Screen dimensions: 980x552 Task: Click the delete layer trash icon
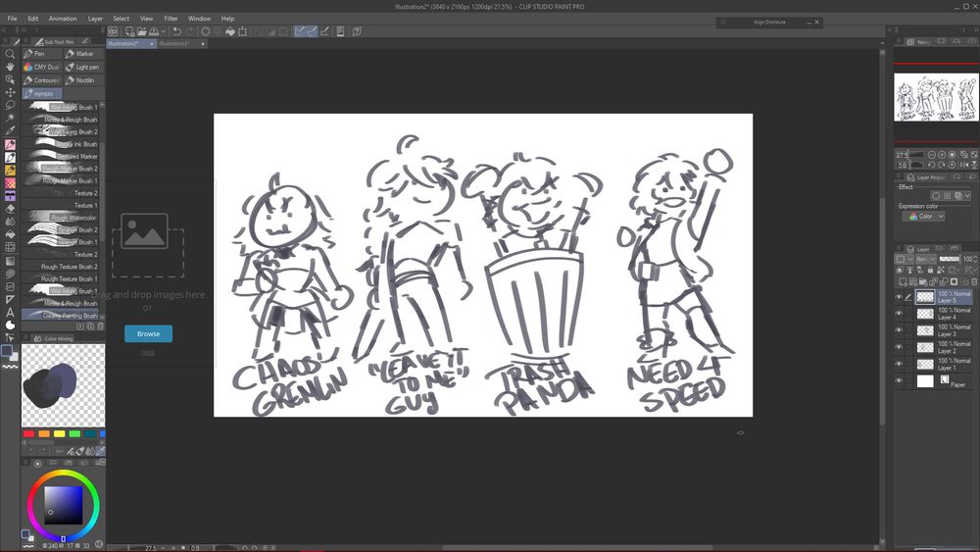point(974,282)
